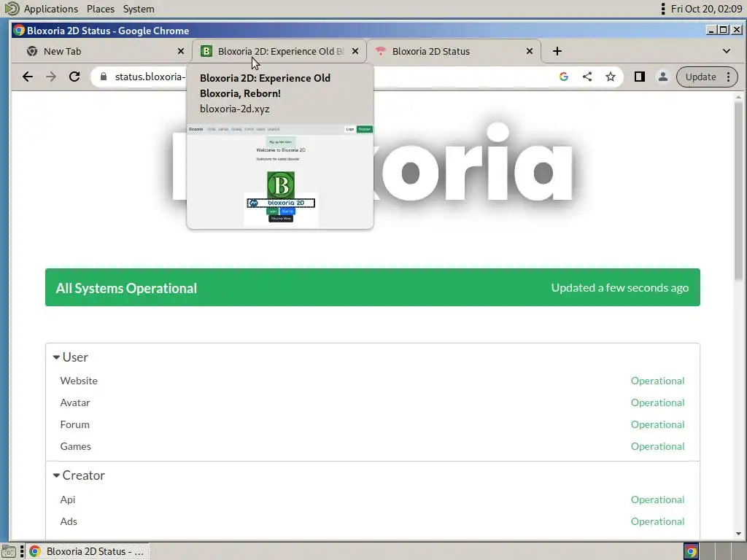Screen dimensions: 747x560
Task: Click the Update button in Chrome
Action: pyautogui.click(x=700, y=77)
